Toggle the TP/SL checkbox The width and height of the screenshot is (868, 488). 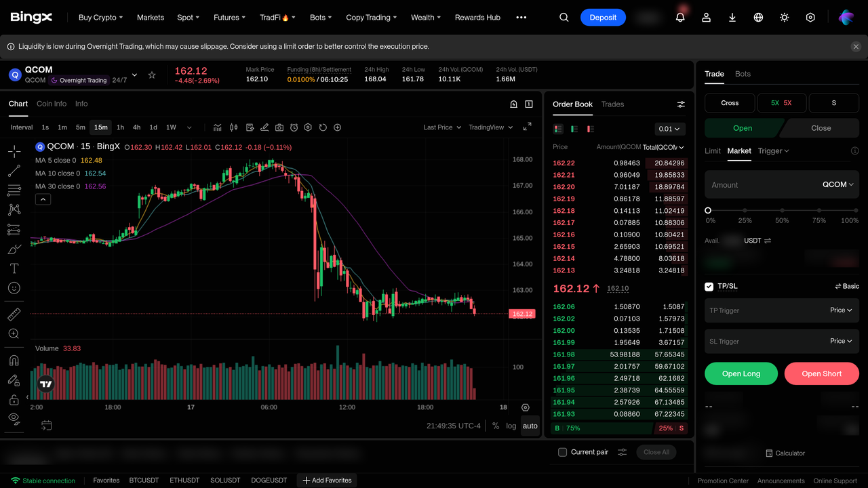tap(709, 287)
